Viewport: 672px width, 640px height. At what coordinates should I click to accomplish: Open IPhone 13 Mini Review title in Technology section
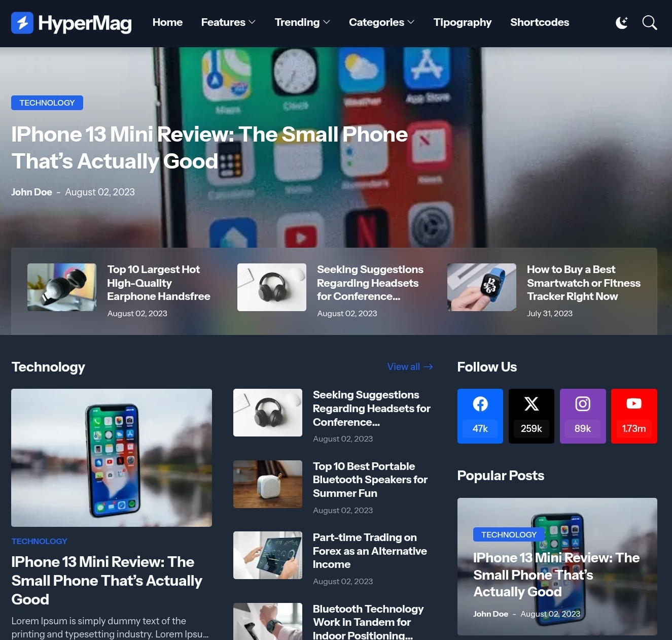pyautogui.click(x=107, y=581)
